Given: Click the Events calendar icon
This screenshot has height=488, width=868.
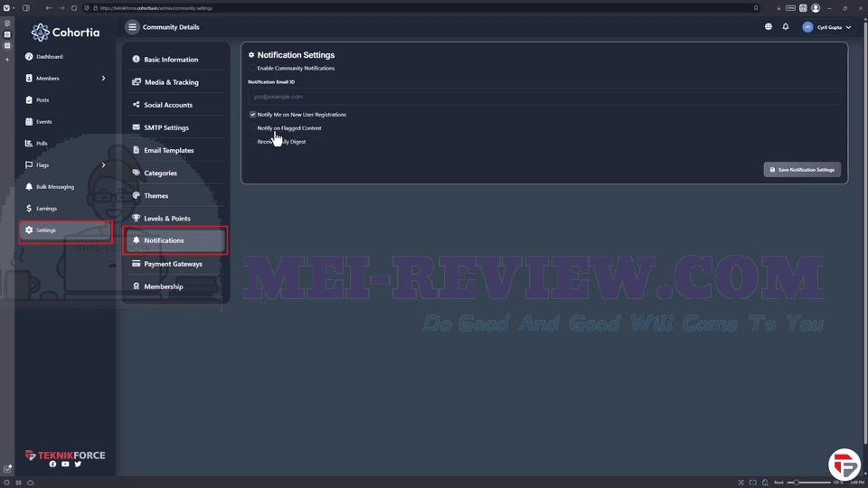Looking at the screenshot, I should point(29,121).
